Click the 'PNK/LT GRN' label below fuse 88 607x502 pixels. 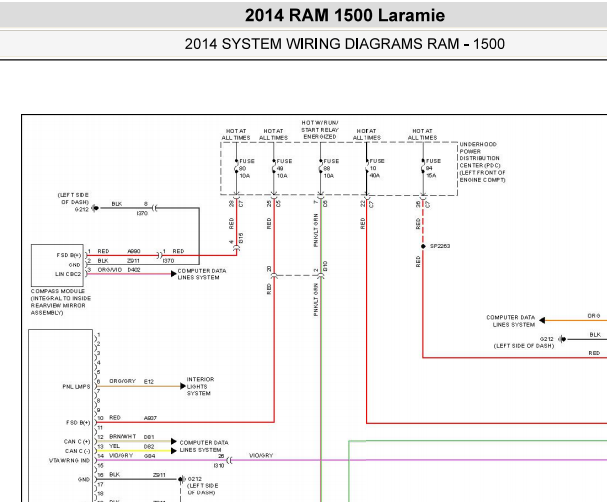(316, 230)
